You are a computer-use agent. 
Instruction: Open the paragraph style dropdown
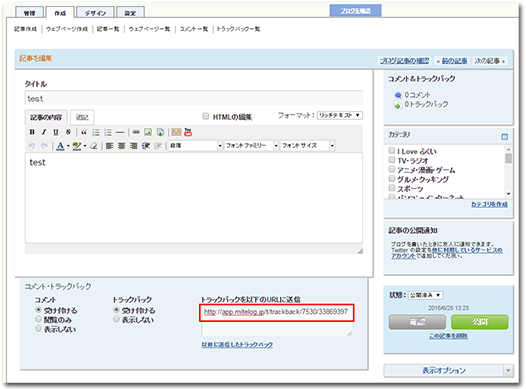coord(196,146)
